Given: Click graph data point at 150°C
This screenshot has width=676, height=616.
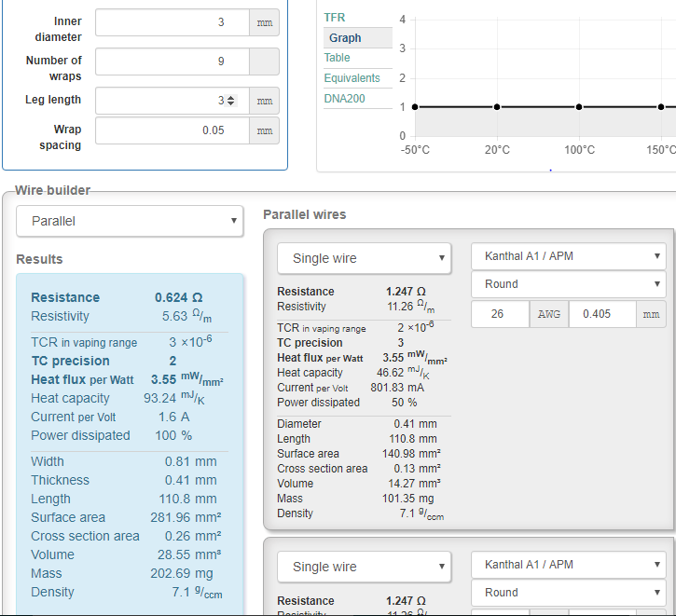Looking at the screenshot, I should coord(661,107).
